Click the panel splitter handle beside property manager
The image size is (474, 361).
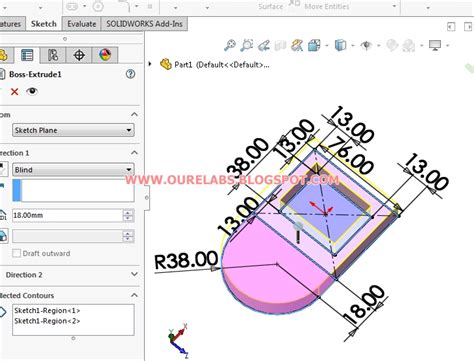147,197
